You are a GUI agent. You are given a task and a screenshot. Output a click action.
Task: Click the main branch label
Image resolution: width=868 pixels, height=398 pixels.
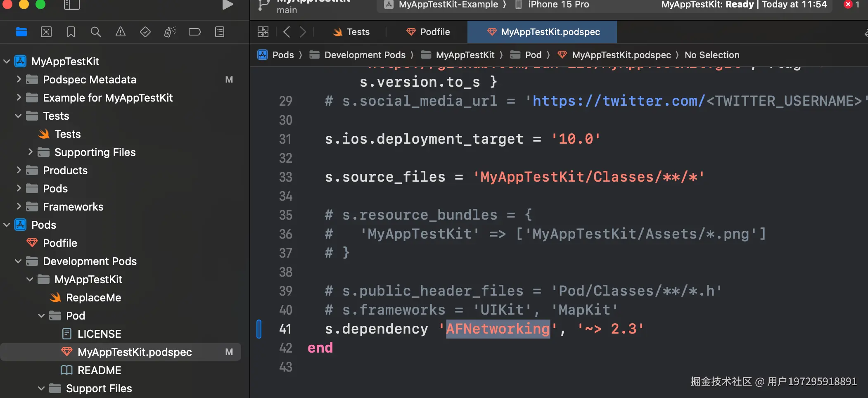287,10
